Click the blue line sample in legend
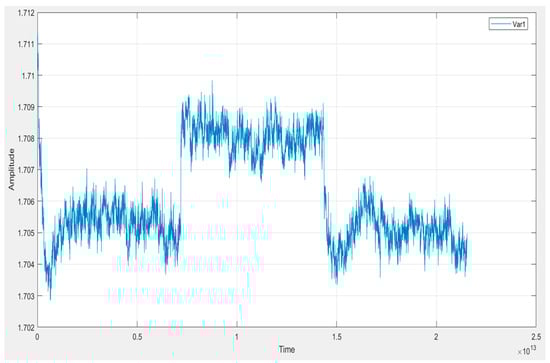Screen dimensions: 550x363 (x=501, y=24)
